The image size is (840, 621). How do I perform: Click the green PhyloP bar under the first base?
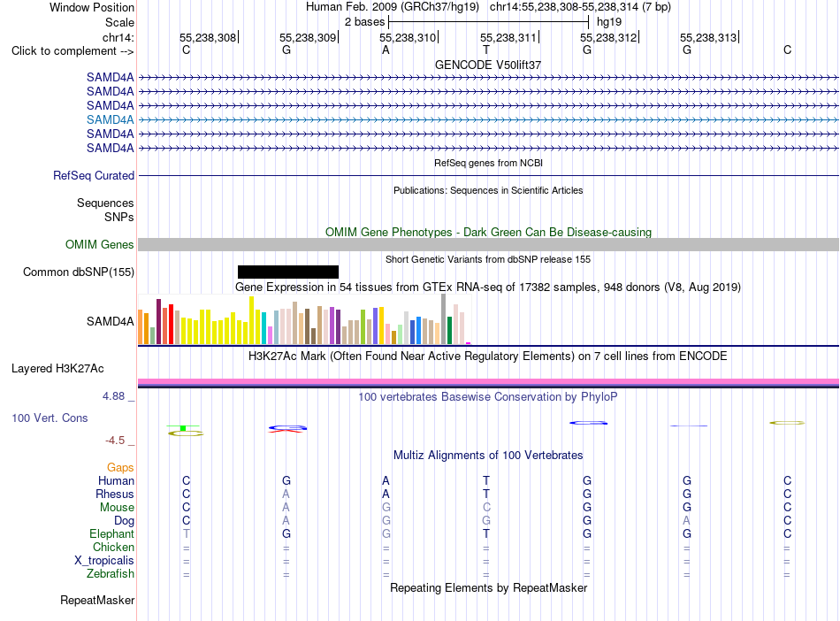click(183, 428)
